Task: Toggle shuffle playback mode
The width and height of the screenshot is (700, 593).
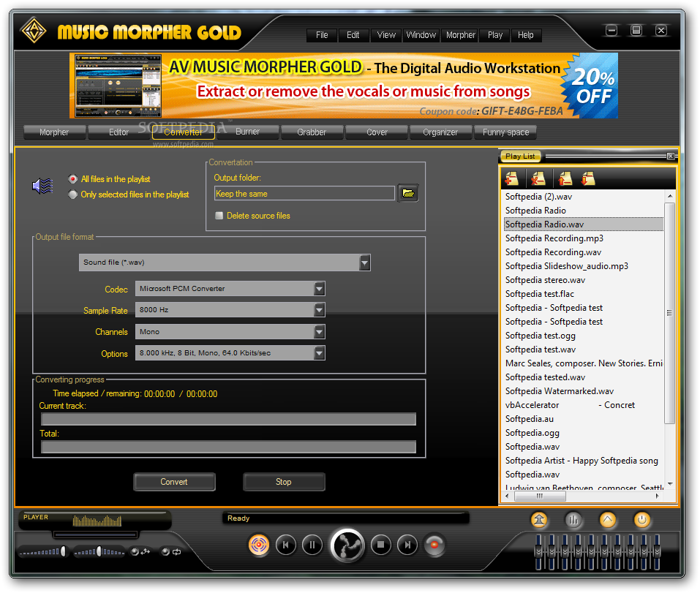Action: tap(140, 552)
